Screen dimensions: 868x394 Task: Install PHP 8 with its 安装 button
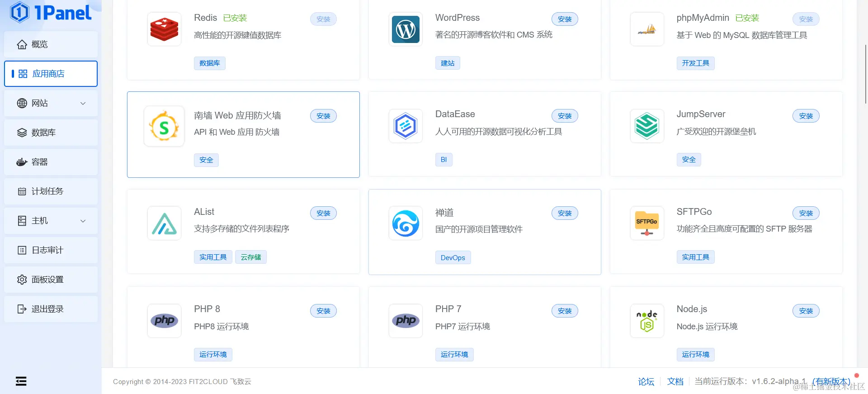[323, 311]
